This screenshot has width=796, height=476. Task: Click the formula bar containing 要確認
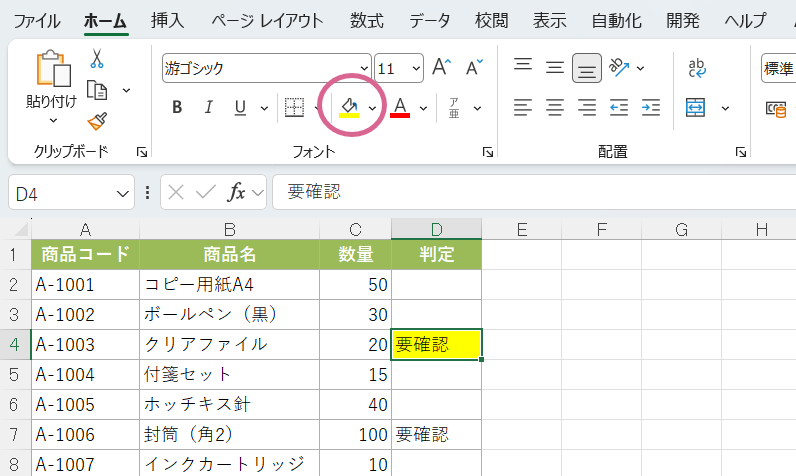534,192
